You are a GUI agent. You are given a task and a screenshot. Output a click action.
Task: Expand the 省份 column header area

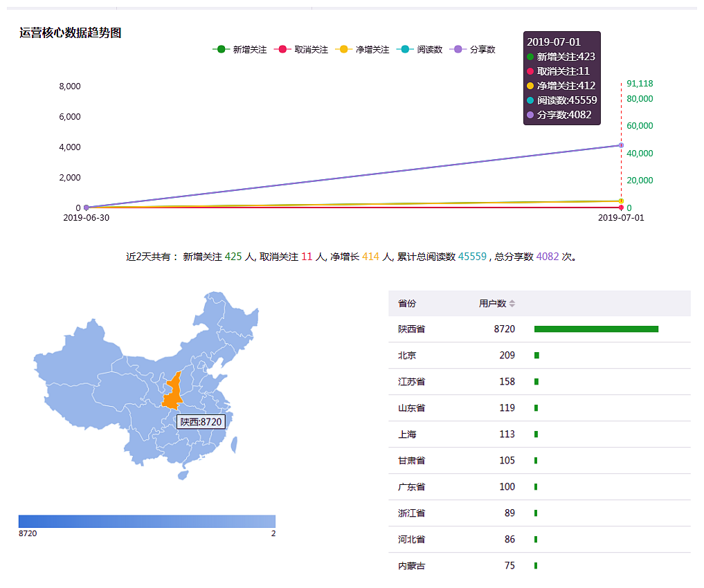(x=408, y=303)
